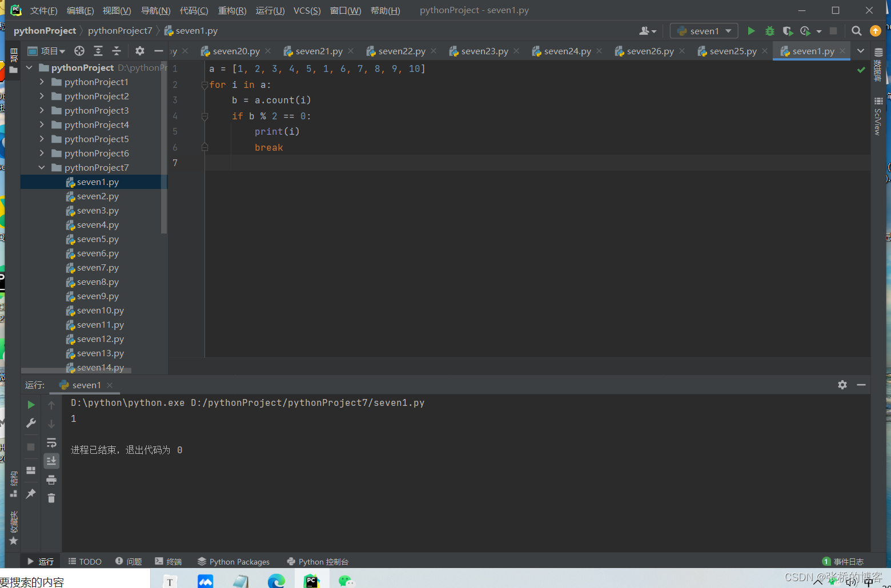The width and height of the screenshot is (891, 588).
Task: Toggle soft-wrap in Run console
Action: point(51,442)
